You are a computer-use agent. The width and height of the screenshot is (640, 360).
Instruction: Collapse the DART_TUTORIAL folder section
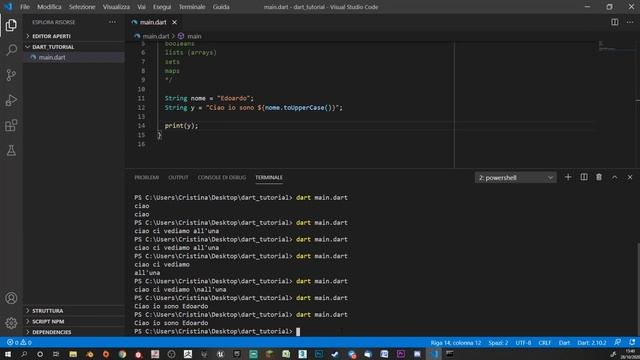[74, 47]
